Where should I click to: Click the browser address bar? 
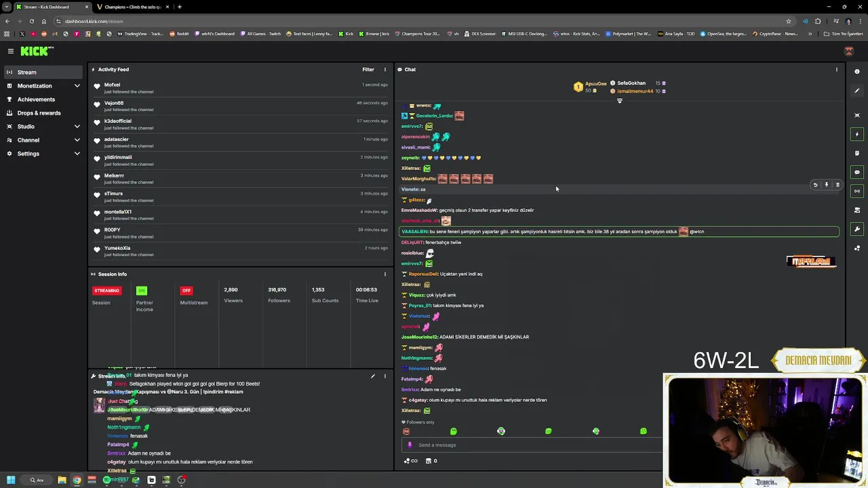click(x=420, y=21)
